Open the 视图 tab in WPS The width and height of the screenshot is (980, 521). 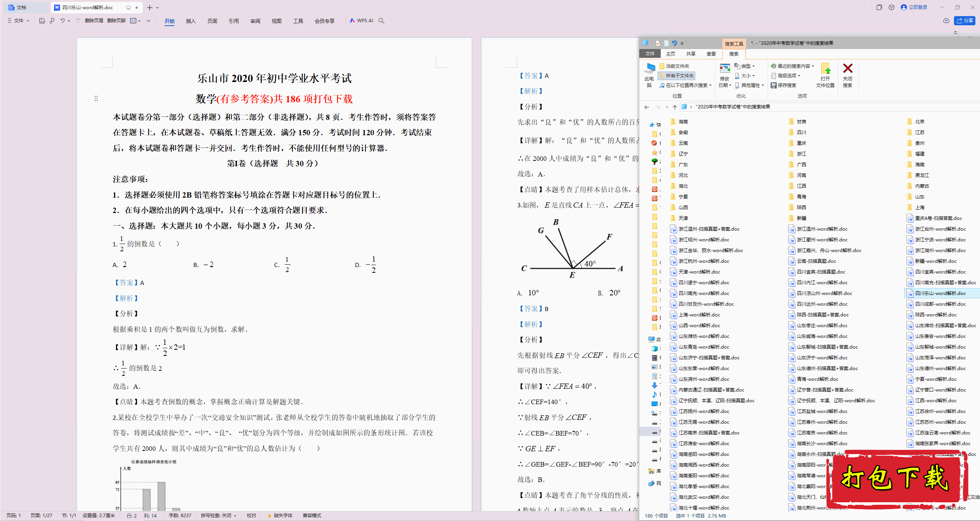tap(276, 21)
